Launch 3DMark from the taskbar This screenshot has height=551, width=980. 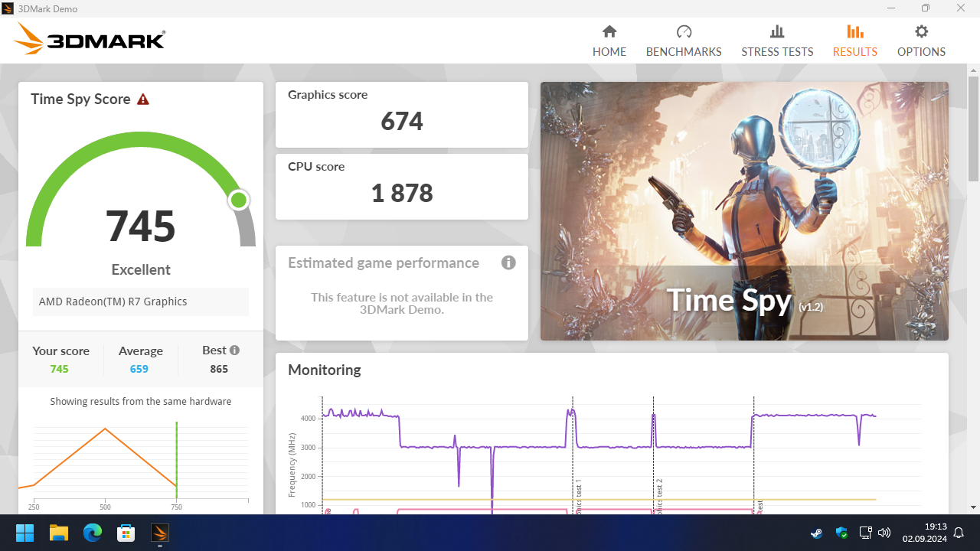click(159, 532)
